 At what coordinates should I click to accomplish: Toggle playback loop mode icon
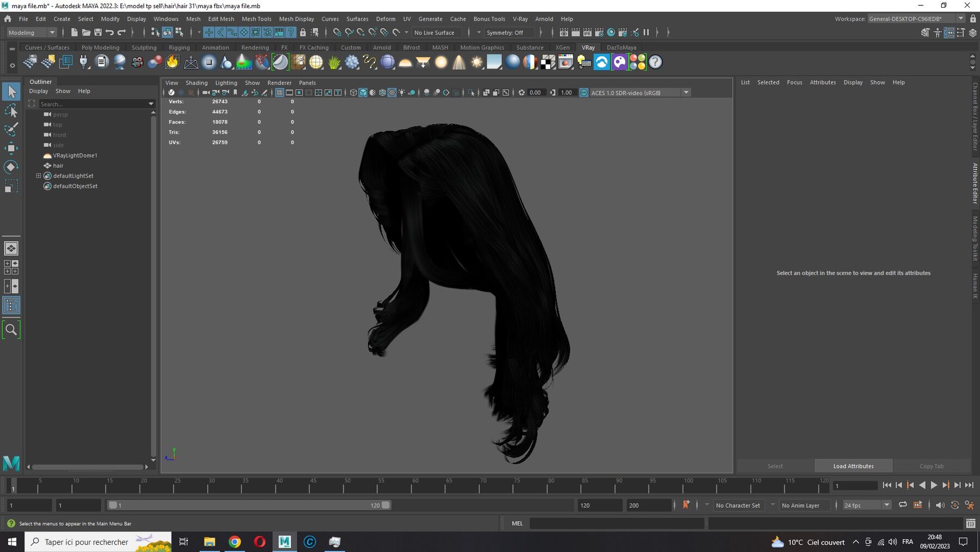point(903,505)
